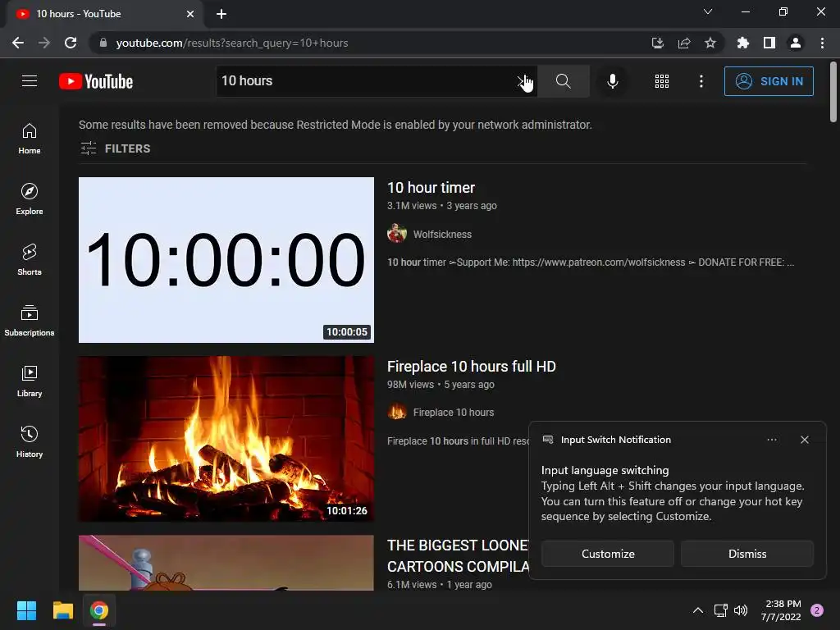Open Chrome extensions puzzle icon
This screenshot has width=840, height=630.
point(742,43)
